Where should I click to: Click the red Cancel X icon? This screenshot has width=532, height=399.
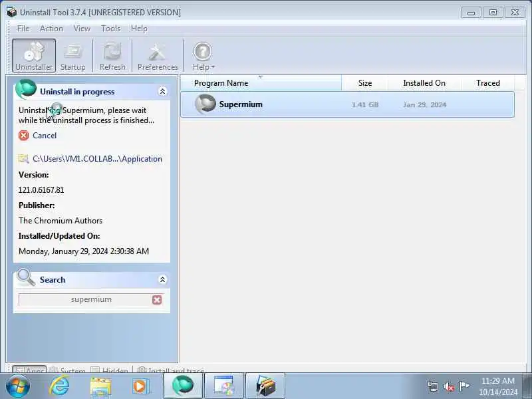24,136
